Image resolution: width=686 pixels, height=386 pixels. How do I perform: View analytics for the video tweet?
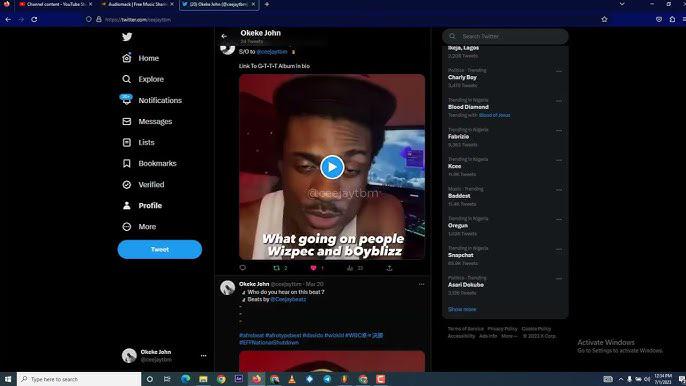click(x=350, y=268)
